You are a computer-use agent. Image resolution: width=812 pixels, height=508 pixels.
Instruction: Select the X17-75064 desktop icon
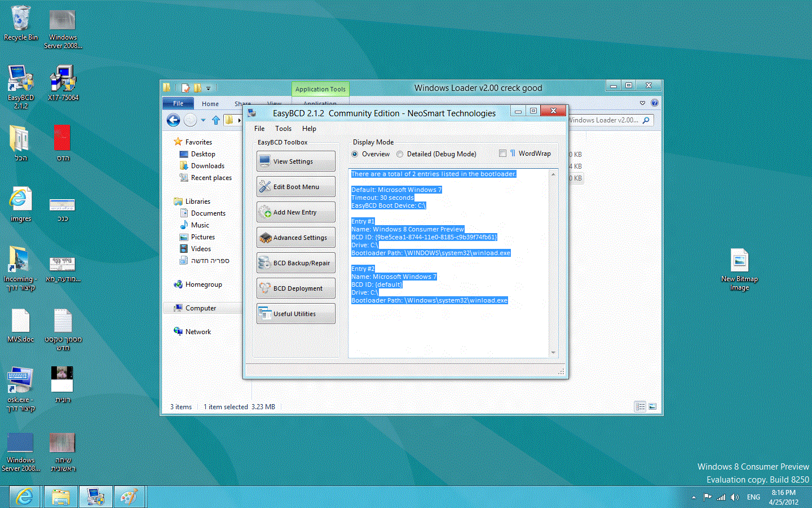click(63, 84)
